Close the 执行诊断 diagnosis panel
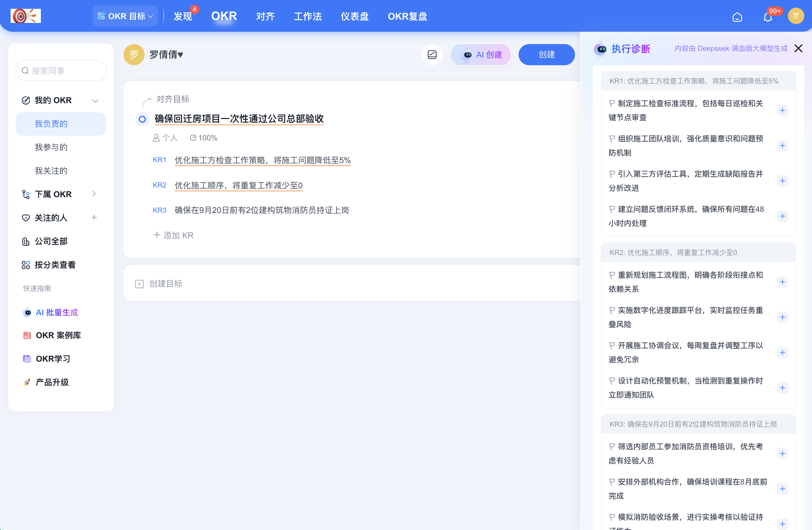The width and height of the screenshot is (812, 530). [x=798, y=48]
